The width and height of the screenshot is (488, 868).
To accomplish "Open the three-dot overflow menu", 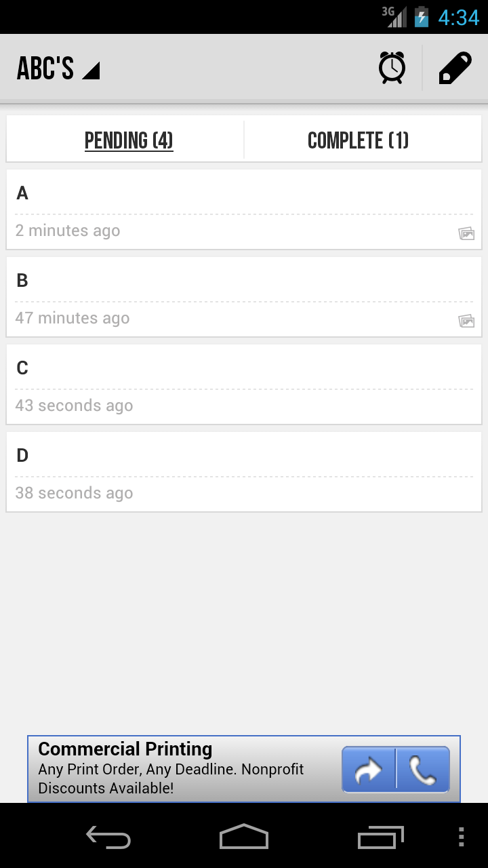I will coord(462,837).
